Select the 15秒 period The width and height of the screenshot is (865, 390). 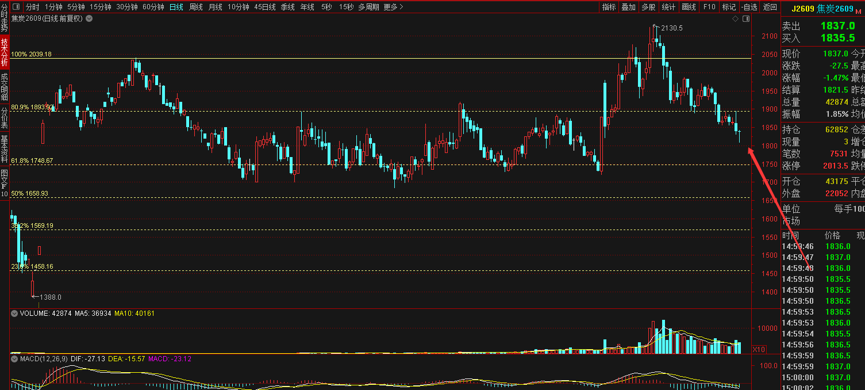click(346, 7)
